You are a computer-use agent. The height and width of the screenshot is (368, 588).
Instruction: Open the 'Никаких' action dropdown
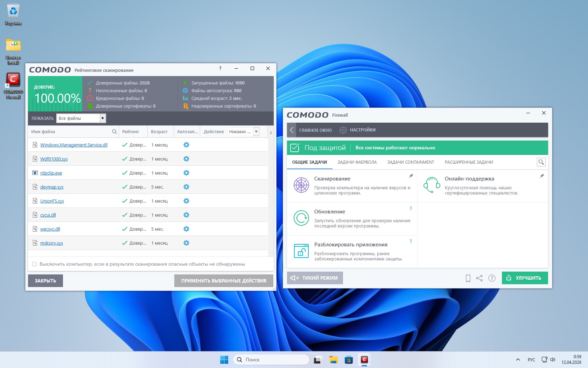[x=256, y=132]
